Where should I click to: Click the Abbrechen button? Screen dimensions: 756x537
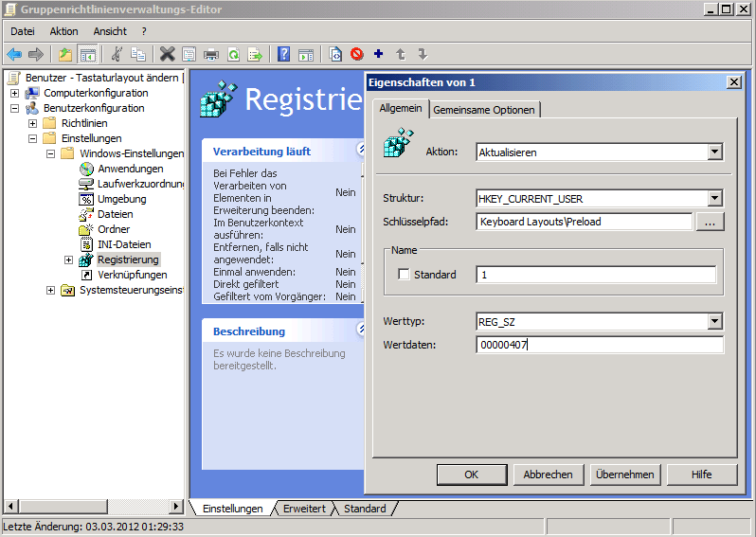549,474
